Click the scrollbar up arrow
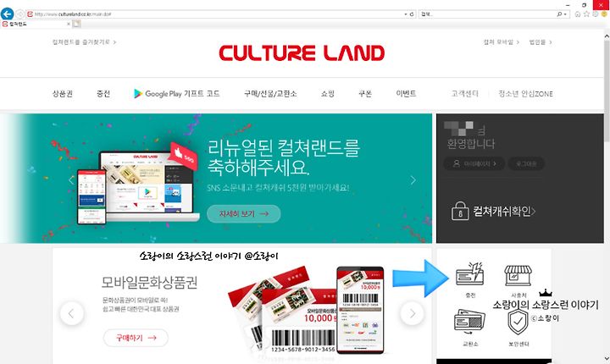The height and width of the screenshot is (364, 610). click(x=607, y=36)
